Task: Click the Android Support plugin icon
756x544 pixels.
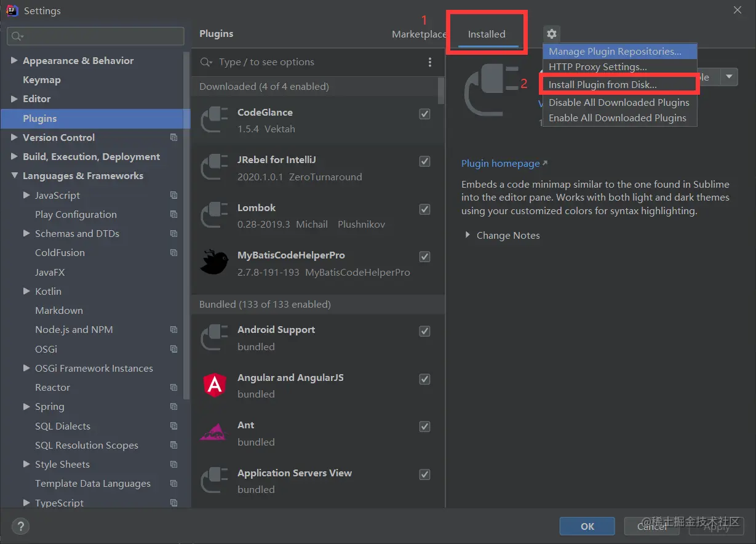Action: [x=214, y=338]
